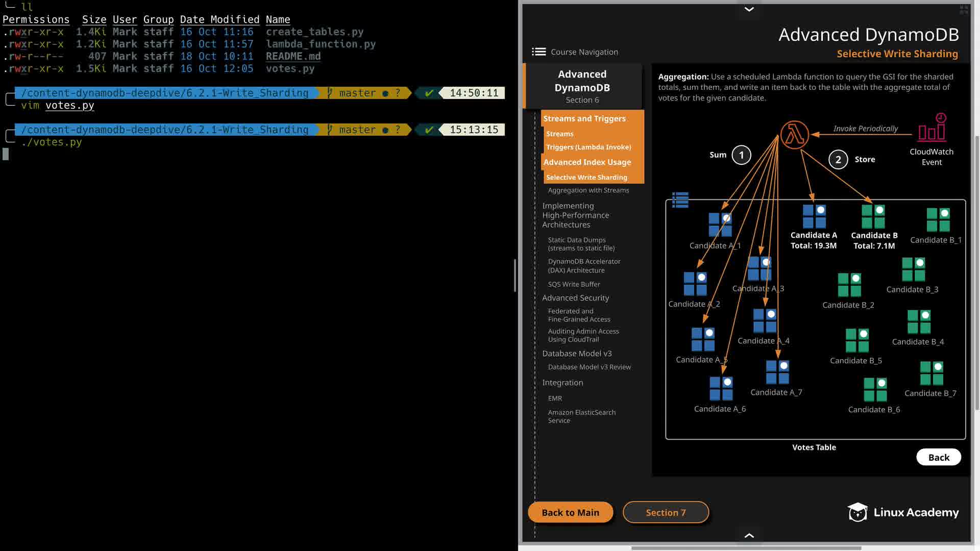Screen dimensions: 980x551
Task: Click the Course Navigation hamburger icon
Action: click(538, 52)
